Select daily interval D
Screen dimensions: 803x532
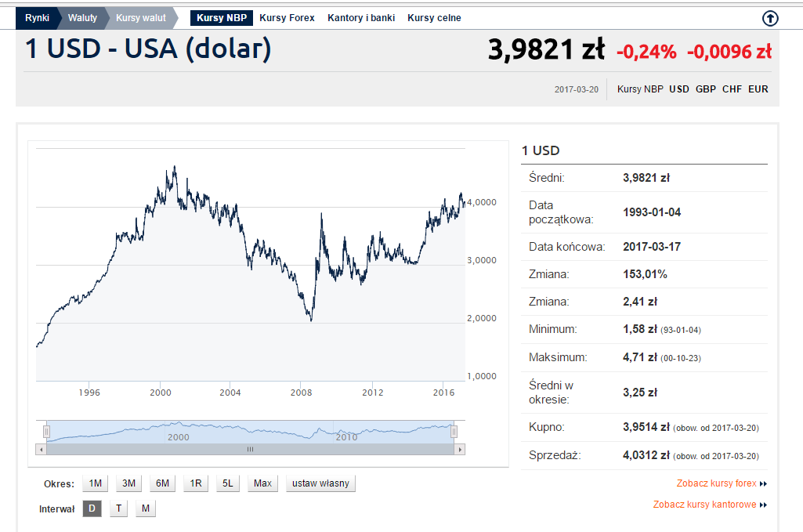pyautogui.click(x=92, y=508)
